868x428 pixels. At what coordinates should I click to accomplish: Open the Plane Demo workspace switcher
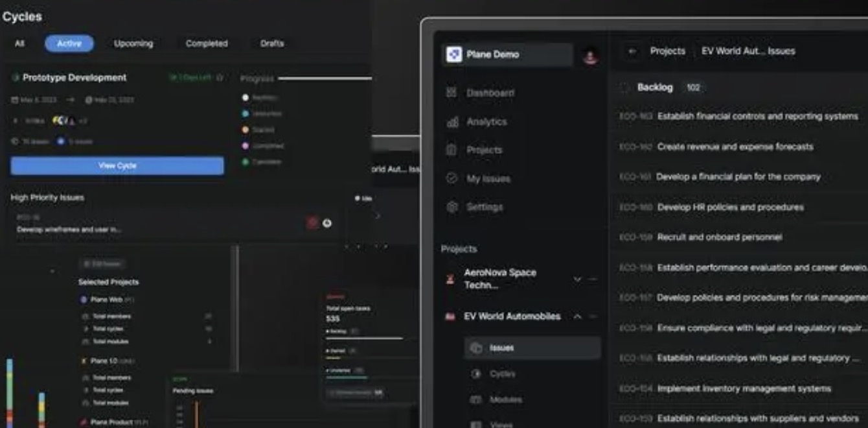508,54
